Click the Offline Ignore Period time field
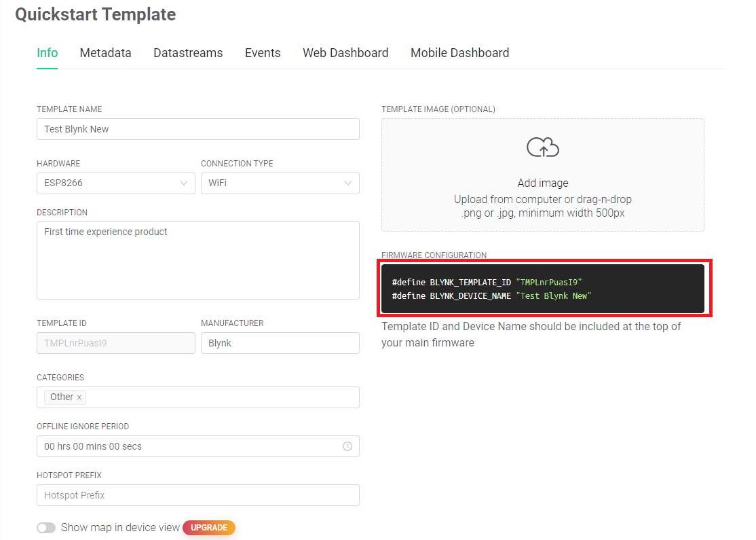This screenshot has width=756, height=540. [198, 446]
